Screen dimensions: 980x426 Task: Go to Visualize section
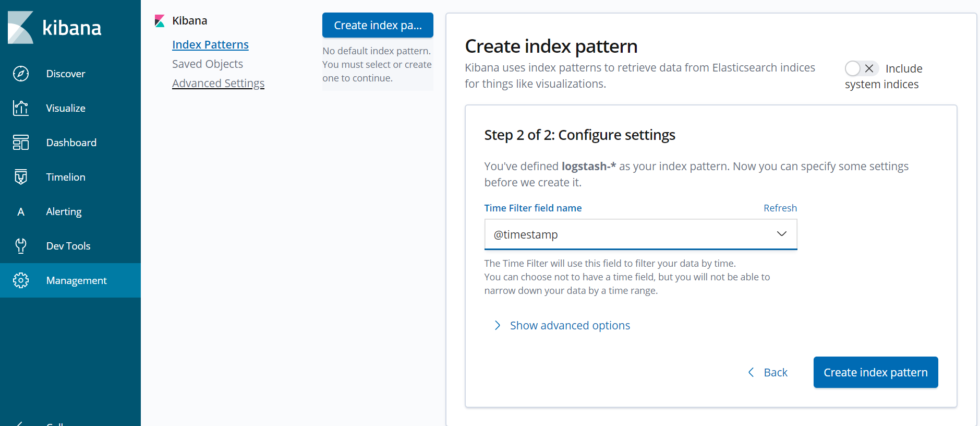pos(66,108)
